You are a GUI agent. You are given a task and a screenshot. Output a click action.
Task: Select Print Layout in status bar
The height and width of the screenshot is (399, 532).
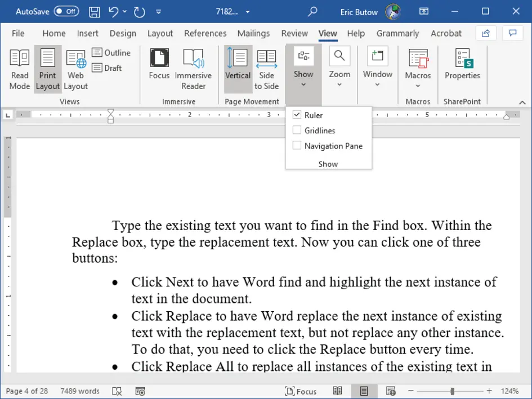click(x=364, y=391)
